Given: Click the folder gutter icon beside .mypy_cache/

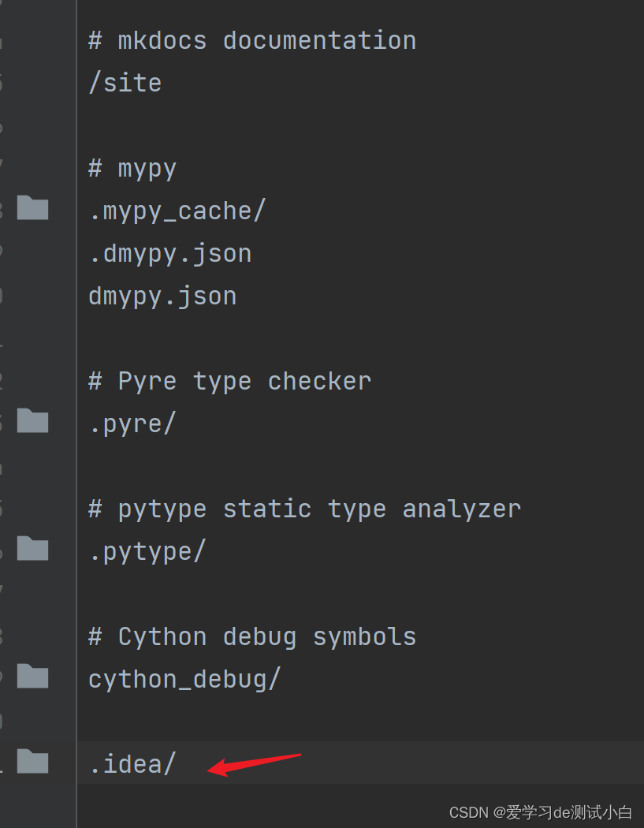Looking at the screenshot, I should (x=33, y=208).
